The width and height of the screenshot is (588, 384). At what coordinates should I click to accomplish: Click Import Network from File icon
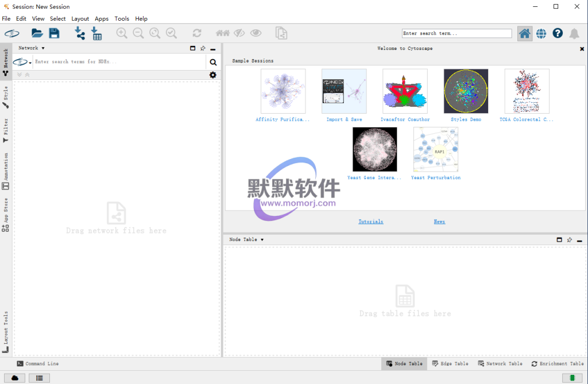[x=80, y=33]
